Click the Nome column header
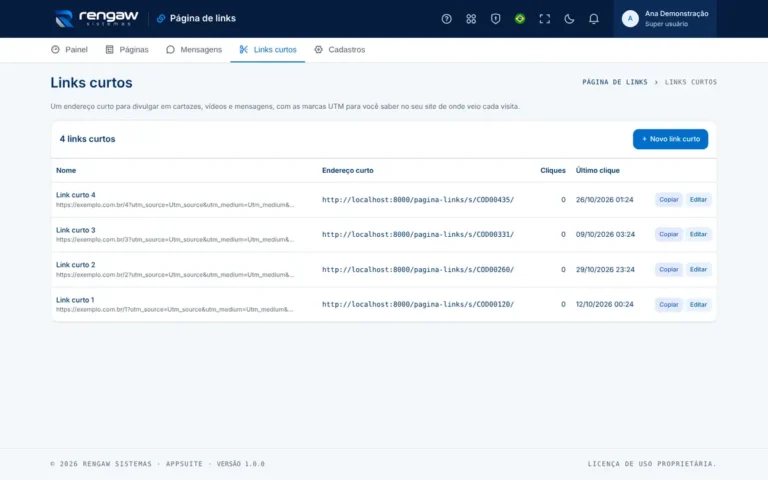The height and width of the screenshot is (480, 768). (66, 170)
